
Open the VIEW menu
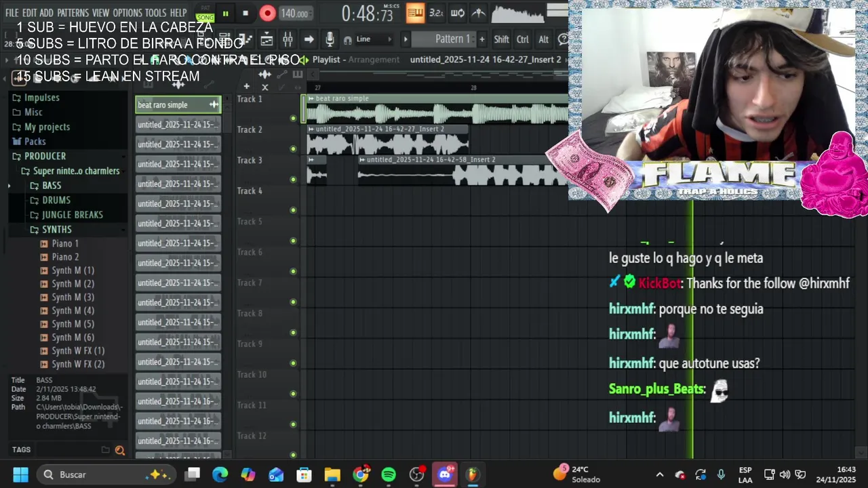point(100,13)
